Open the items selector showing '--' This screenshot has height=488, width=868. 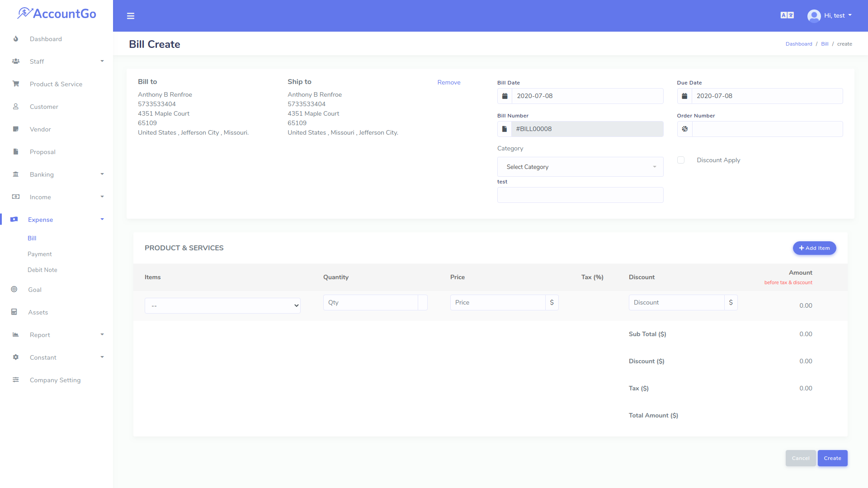coord(222,305)
